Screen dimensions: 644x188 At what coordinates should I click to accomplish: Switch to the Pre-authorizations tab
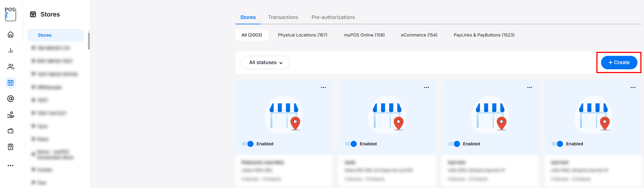click(333, 17)
